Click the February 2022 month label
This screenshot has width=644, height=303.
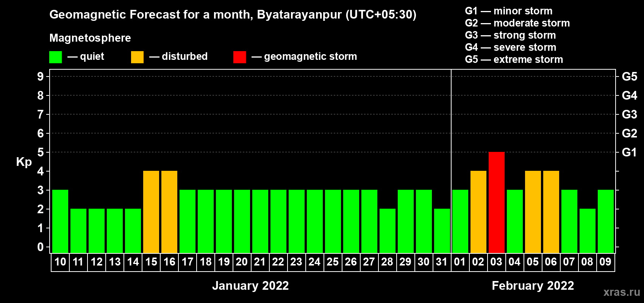(533, 286)
